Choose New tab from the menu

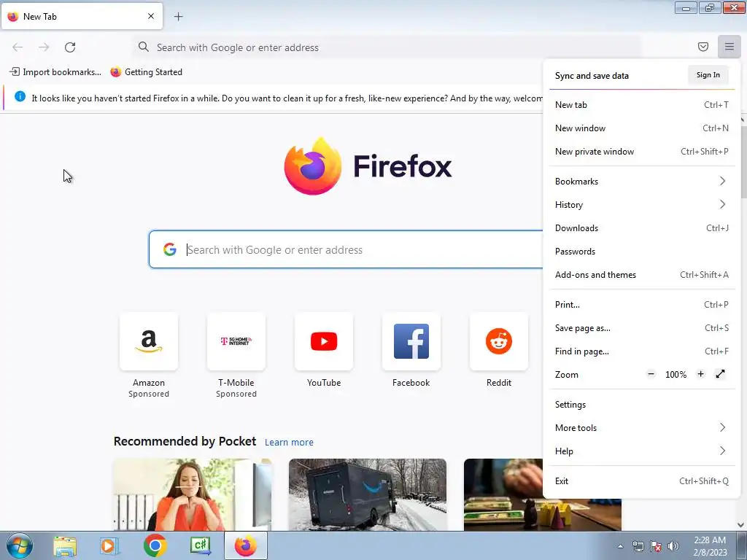pos(642,105)
